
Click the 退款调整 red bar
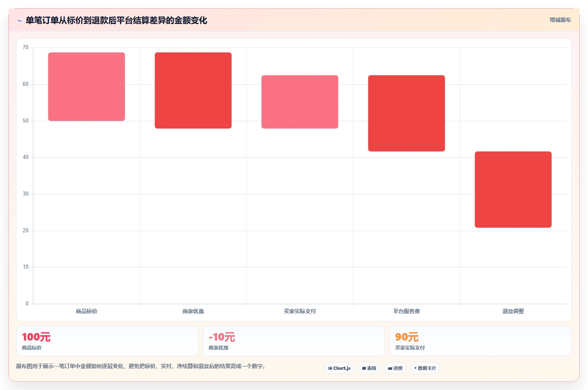click(x=513, y=189)
